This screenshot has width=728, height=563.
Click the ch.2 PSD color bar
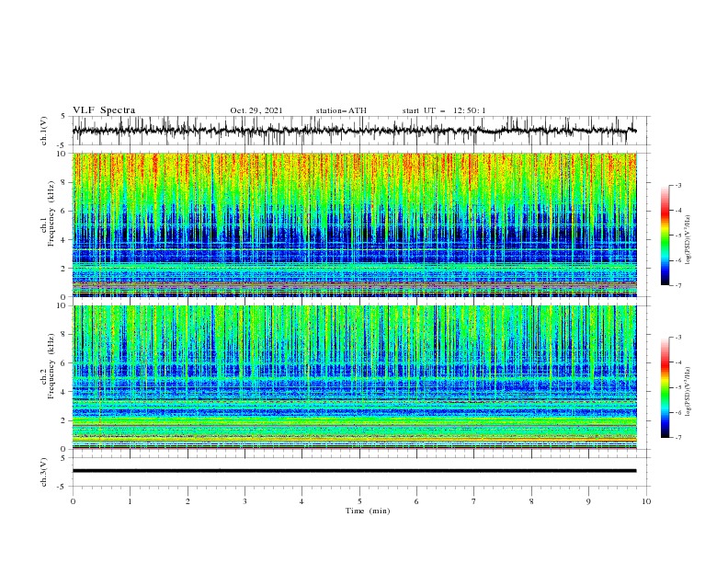pyautogui.click(x=665, y=387)
